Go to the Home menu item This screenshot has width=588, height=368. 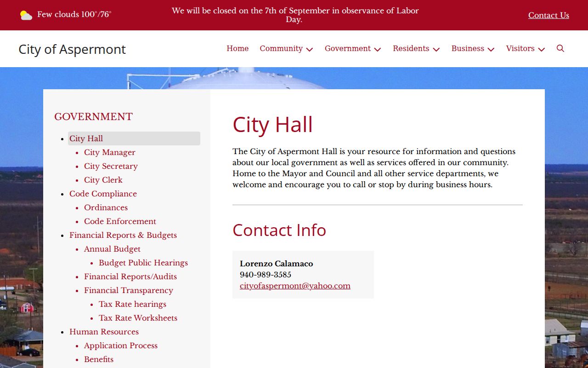(237, 48)
